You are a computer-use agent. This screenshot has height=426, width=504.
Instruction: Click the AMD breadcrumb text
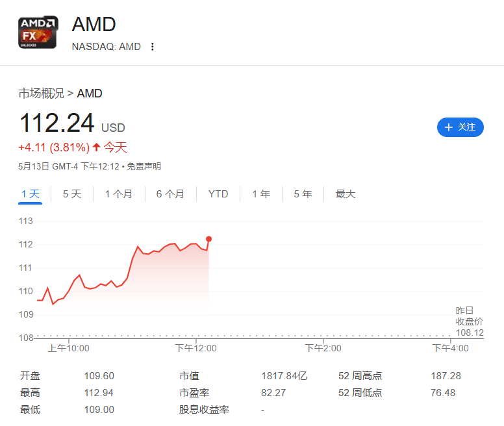[x=90, y=94]
